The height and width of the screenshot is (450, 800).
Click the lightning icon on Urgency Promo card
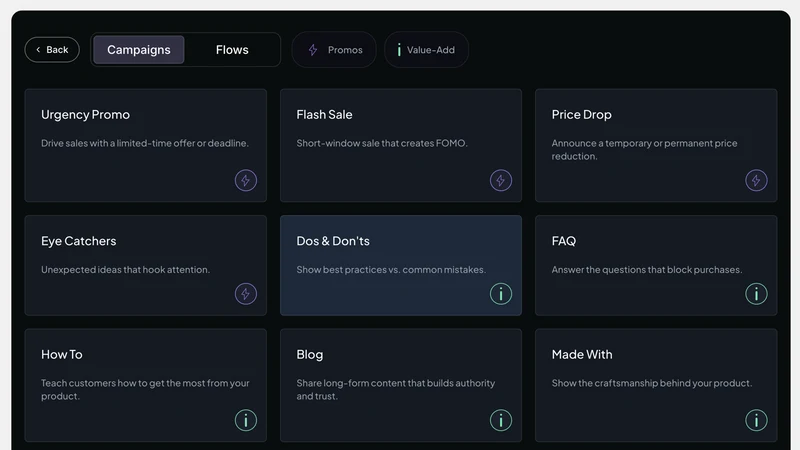tap(245, 180)
